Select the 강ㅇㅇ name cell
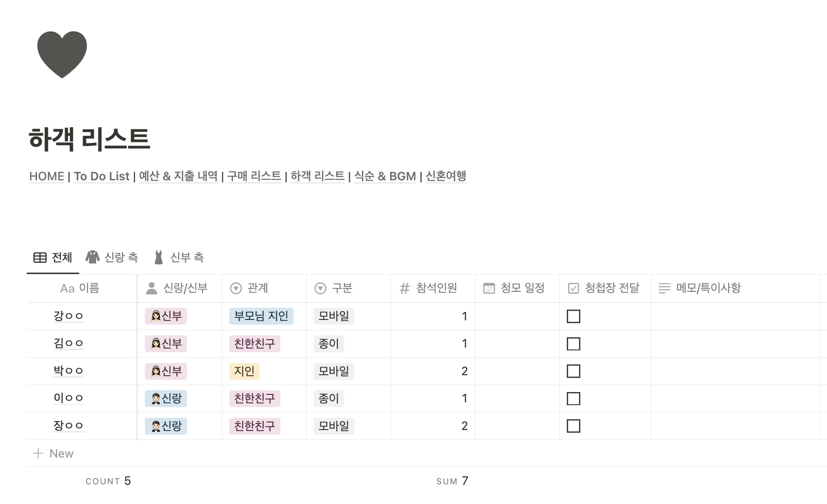This screenshot has width=827, height=504. click(68, 316)
